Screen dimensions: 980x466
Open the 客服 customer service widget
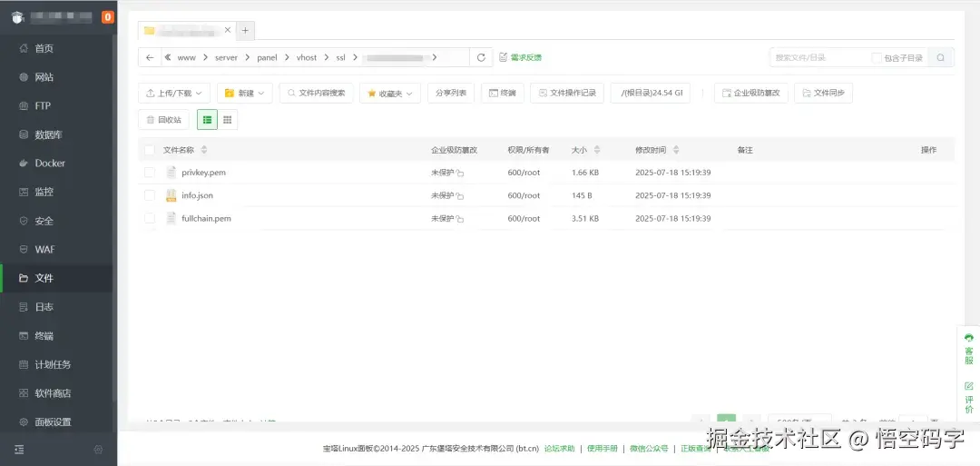(969, 349)
